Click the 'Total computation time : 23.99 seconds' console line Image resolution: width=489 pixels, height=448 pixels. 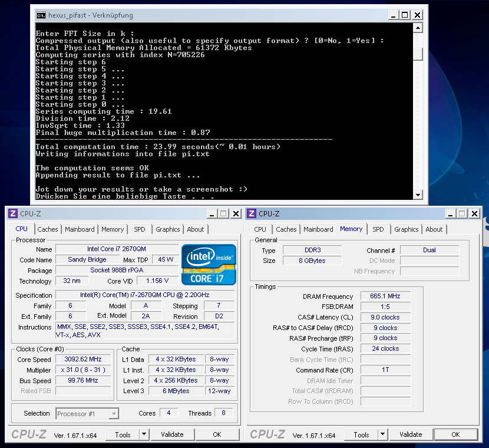[158, 147]
